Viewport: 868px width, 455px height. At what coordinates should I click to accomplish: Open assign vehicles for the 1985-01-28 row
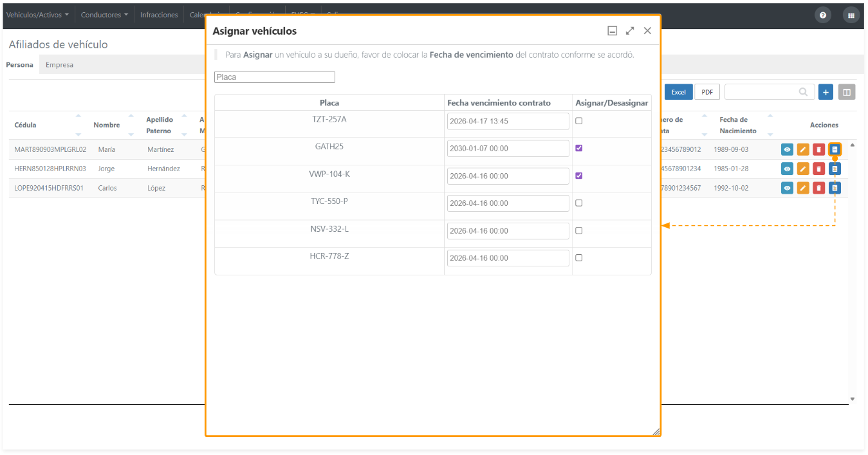[835, 169]
